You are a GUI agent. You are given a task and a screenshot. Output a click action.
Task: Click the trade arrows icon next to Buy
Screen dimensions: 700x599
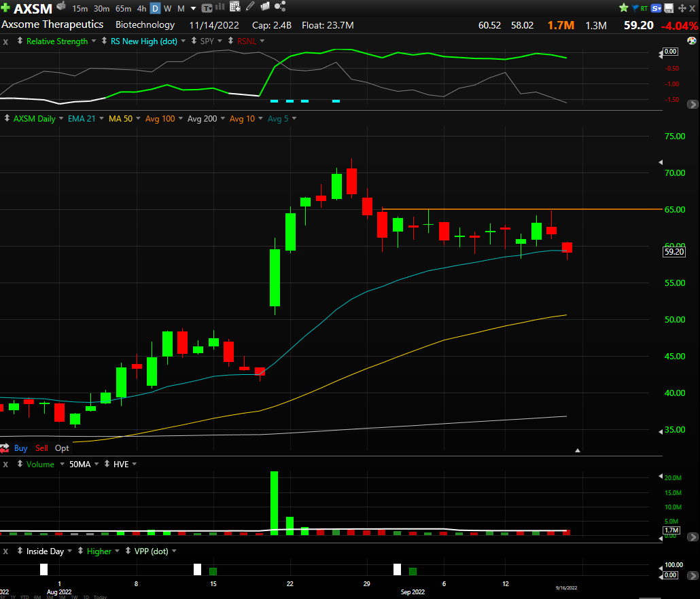tap(5, 448)
